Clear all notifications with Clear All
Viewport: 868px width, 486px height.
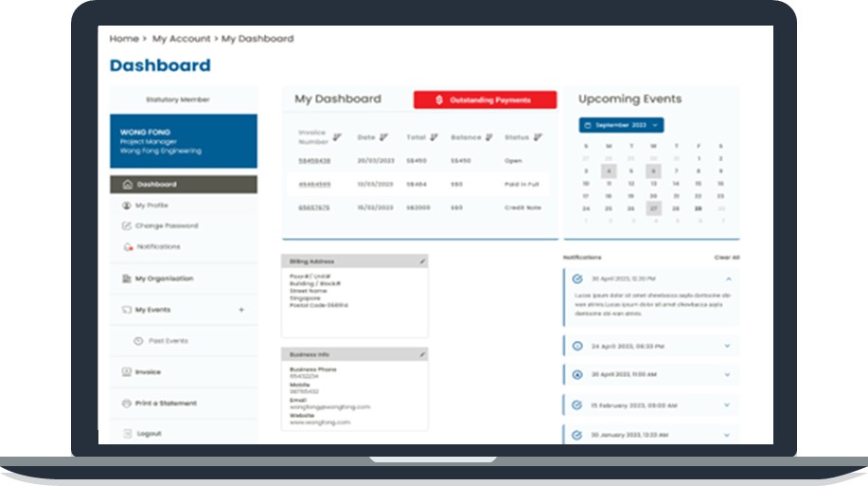(727, 257)
